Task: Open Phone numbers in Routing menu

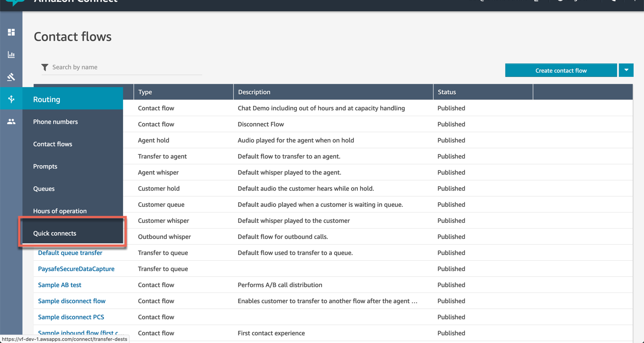Action: point(55,121)
